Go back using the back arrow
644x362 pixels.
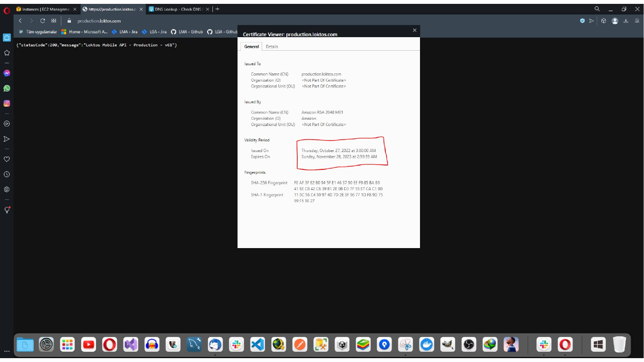point(20,21)
